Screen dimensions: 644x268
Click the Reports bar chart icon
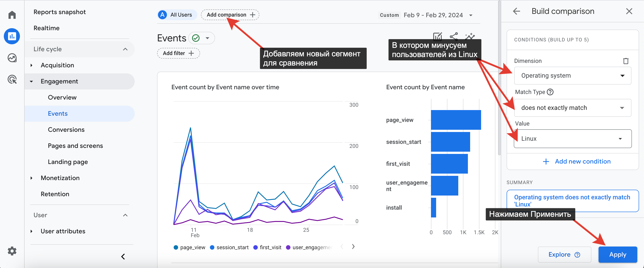click(x=12, y=36)
